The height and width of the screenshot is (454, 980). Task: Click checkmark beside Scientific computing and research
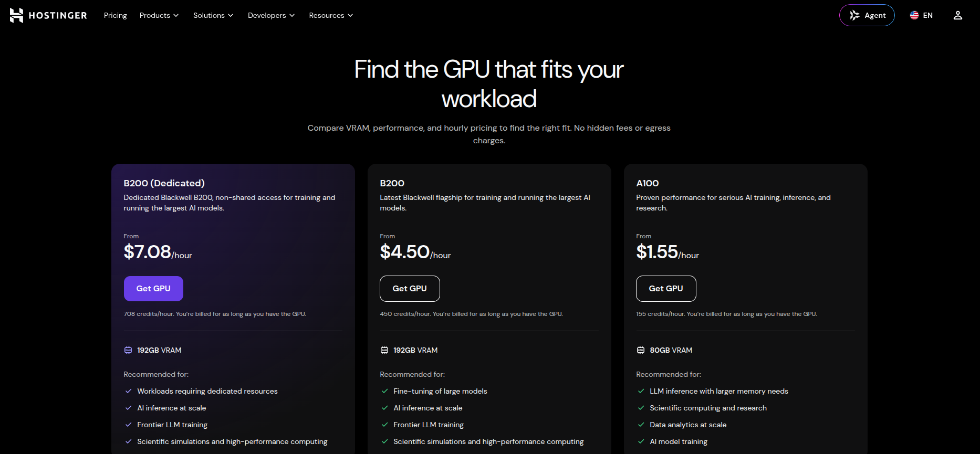click(641, 408)
